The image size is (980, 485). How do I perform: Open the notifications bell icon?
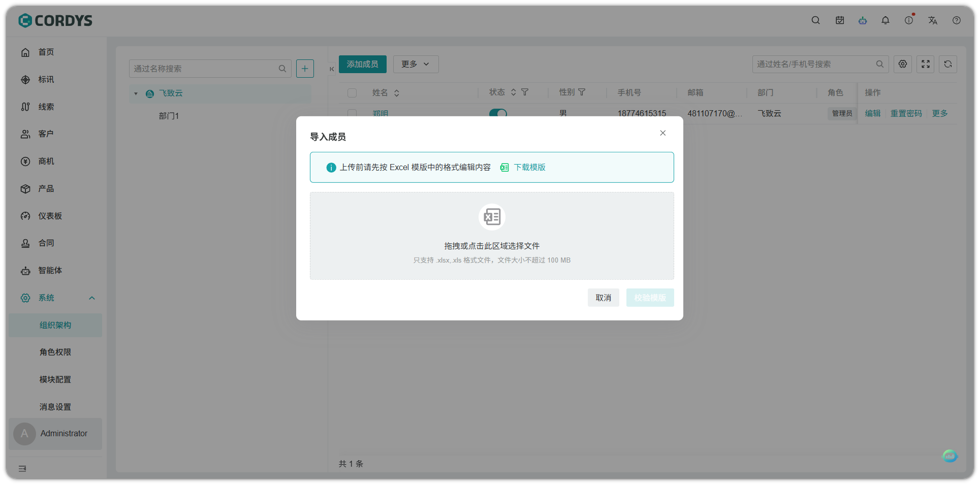[886, 20]
